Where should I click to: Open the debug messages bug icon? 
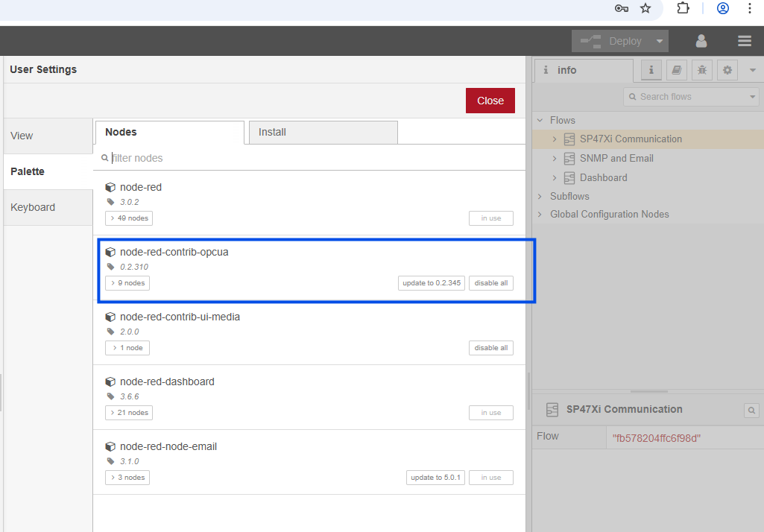(x=701, y=70)
